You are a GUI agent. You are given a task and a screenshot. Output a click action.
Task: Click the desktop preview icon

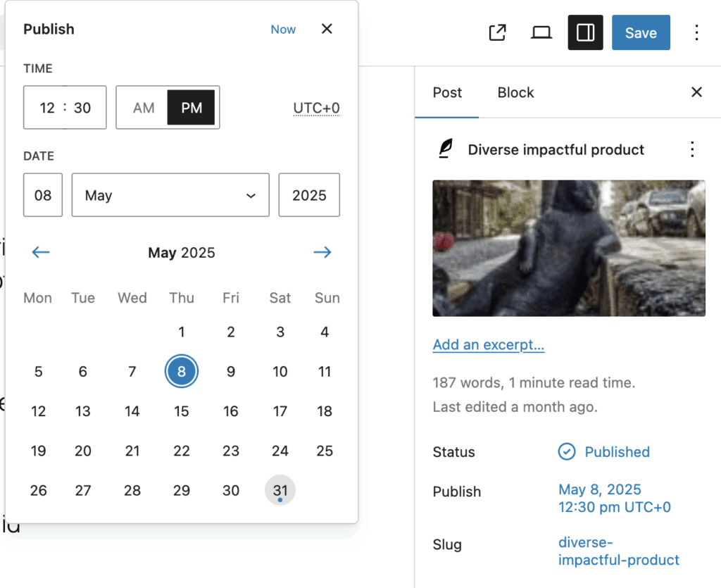coord(541,32)
